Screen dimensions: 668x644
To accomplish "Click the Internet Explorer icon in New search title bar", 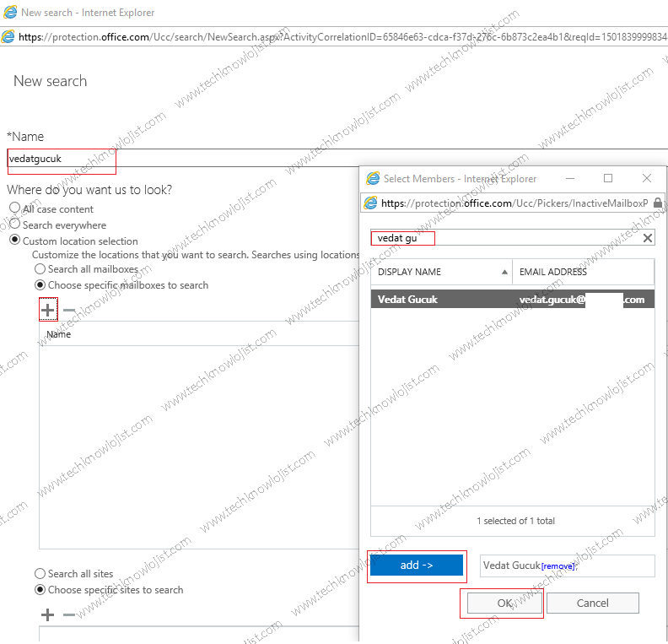I will tap(10, 13).
